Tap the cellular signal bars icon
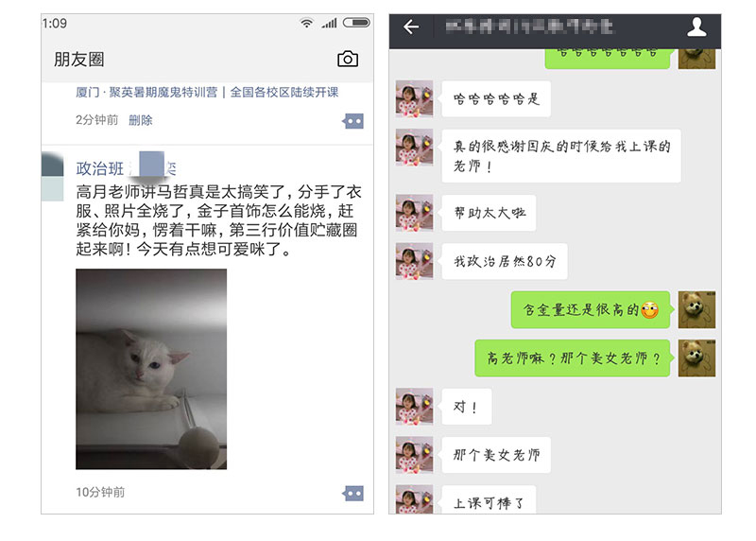 pos(329,23)
